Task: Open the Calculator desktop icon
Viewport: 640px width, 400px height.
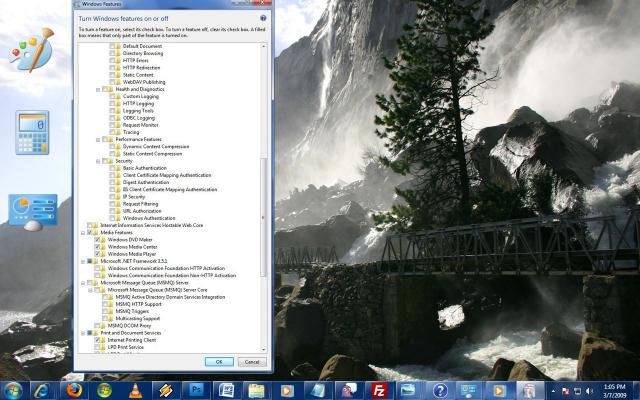Action: click(33, 132)
